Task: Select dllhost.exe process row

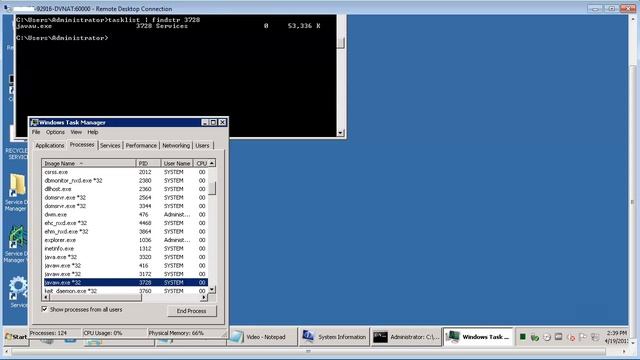Action: pos(125,189)
